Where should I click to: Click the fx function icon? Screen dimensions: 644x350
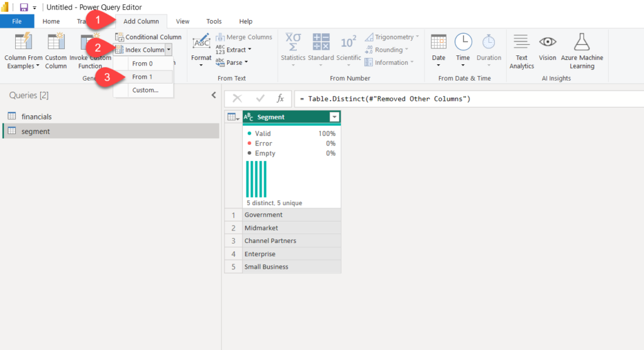[280, 99]
